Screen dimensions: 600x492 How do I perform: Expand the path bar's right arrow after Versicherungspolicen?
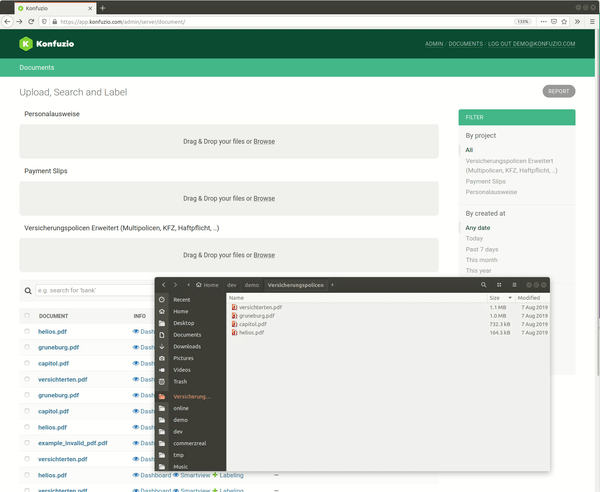click(333, 285)
